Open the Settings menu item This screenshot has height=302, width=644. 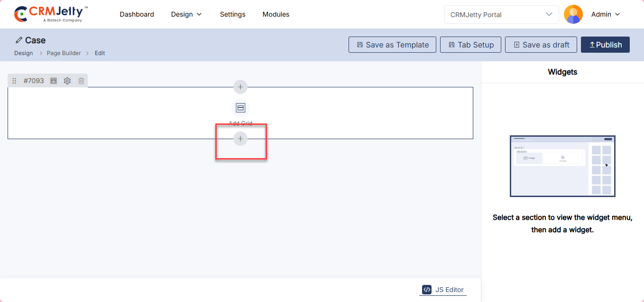(232, 14)
